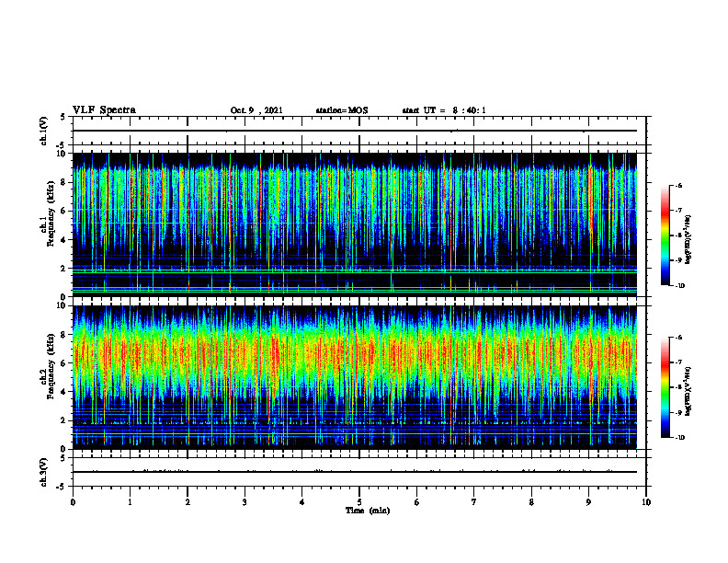Click the ch.1 spectrogram panel

pyautogui.click(x=355, y=224)
